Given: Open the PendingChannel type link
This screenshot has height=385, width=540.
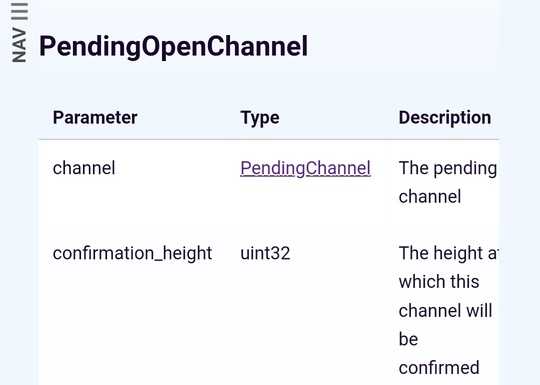Looking at the screenshot, I should point(305,168).
